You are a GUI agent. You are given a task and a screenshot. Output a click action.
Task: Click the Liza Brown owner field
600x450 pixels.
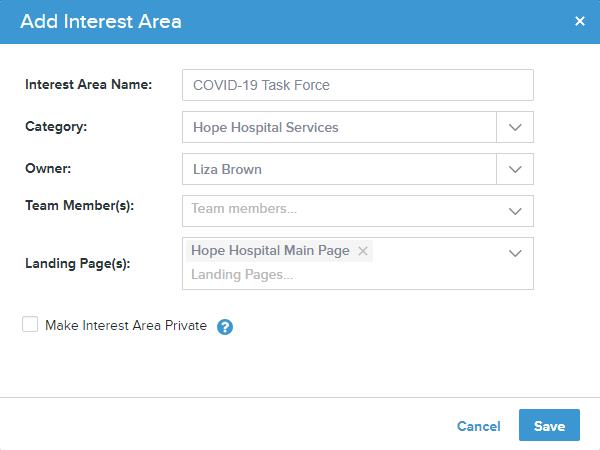point(339,169)
